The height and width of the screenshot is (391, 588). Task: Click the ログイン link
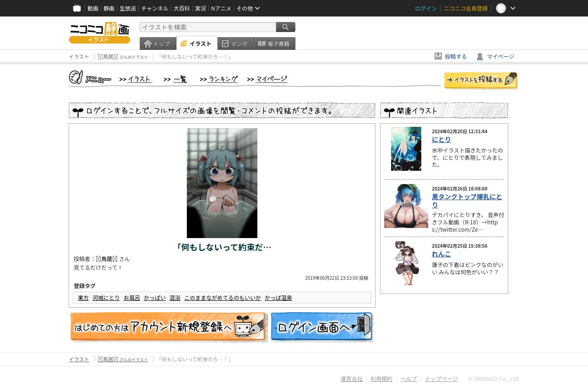(426, 8)
